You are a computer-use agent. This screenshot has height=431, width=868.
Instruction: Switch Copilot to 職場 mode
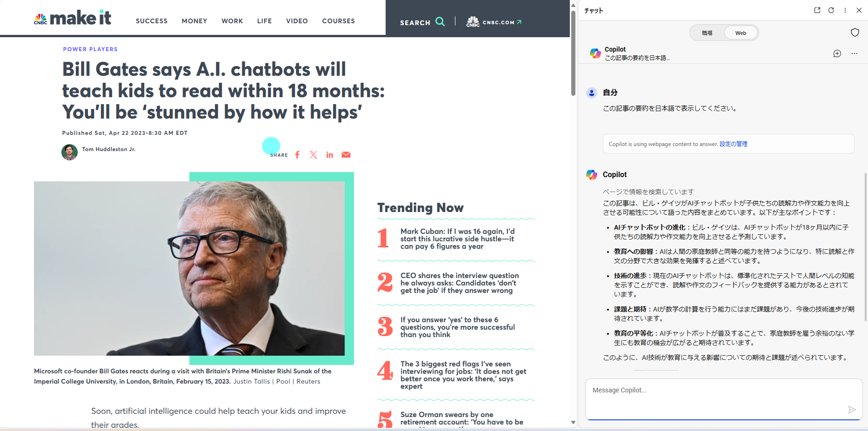click(707, 33)
